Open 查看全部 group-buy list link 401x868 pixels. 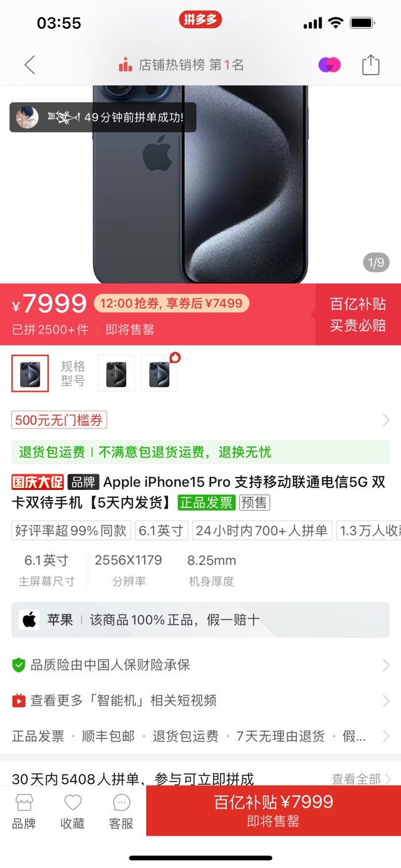pos(361,779)
